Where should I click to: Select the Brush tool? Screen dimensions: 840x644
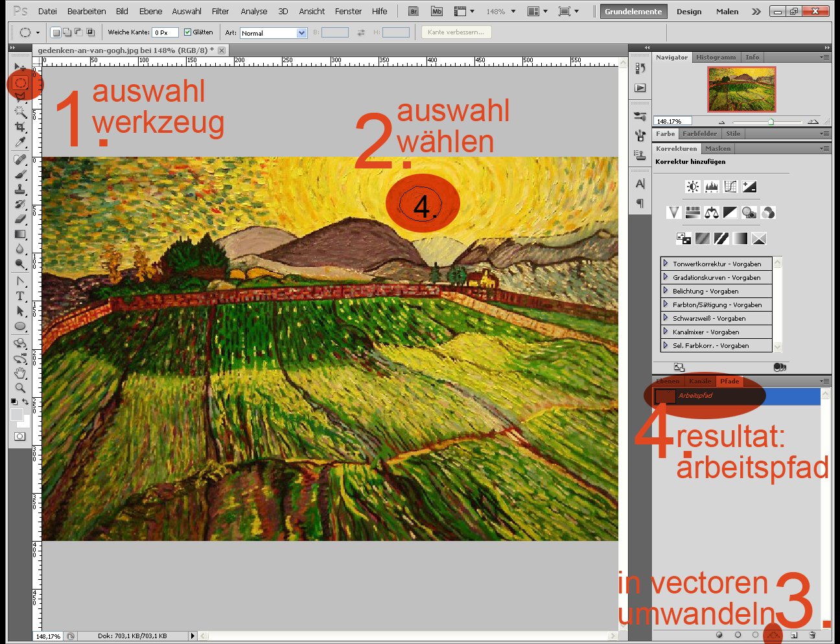point(20,174)
